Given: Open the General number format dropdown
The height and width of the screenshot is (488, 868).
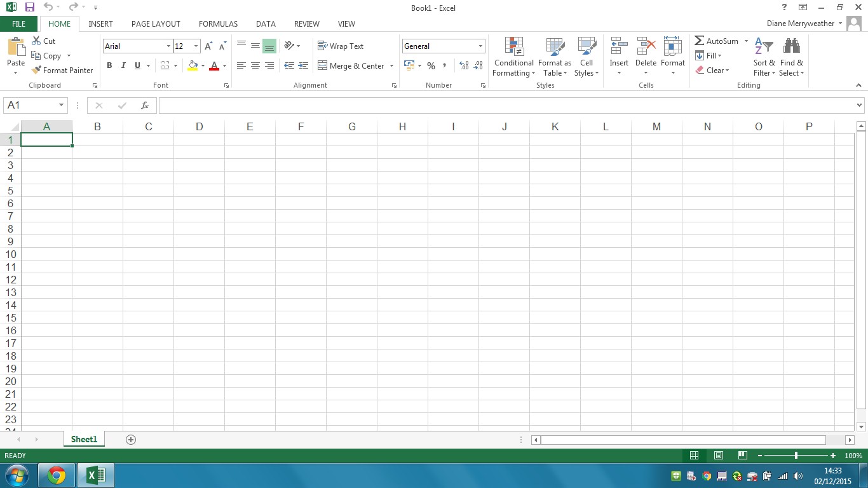Looking at the screenshot, I should [480, 46].
